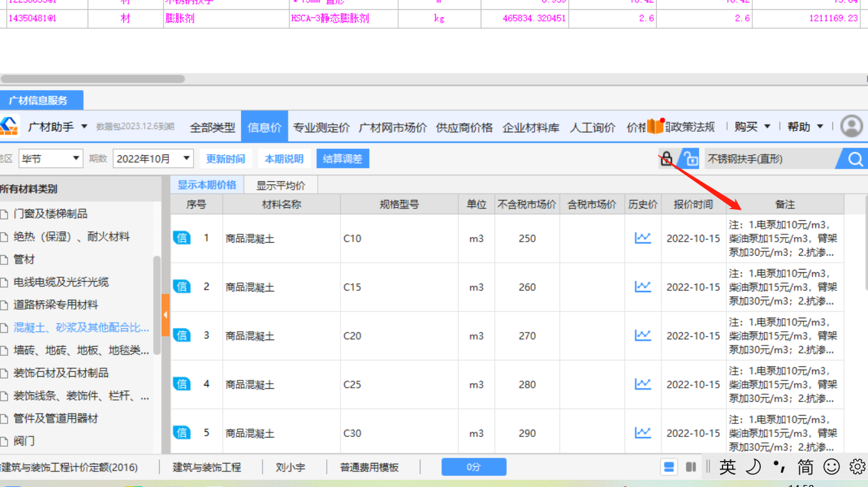Expand the 购买 dropdown menu
Viewport: 868px width, 487px height.
coord(752,127)
